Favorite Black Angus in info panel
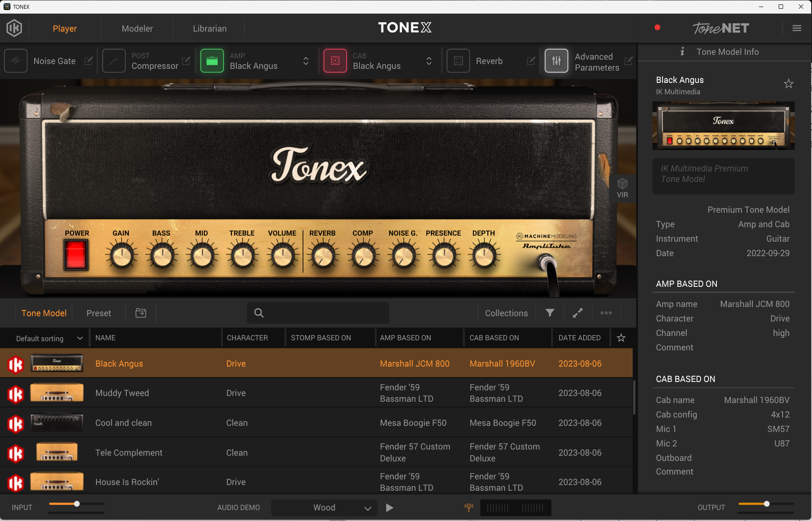The width and height of the screenshot is (812, 521). [x=789, y=84]
